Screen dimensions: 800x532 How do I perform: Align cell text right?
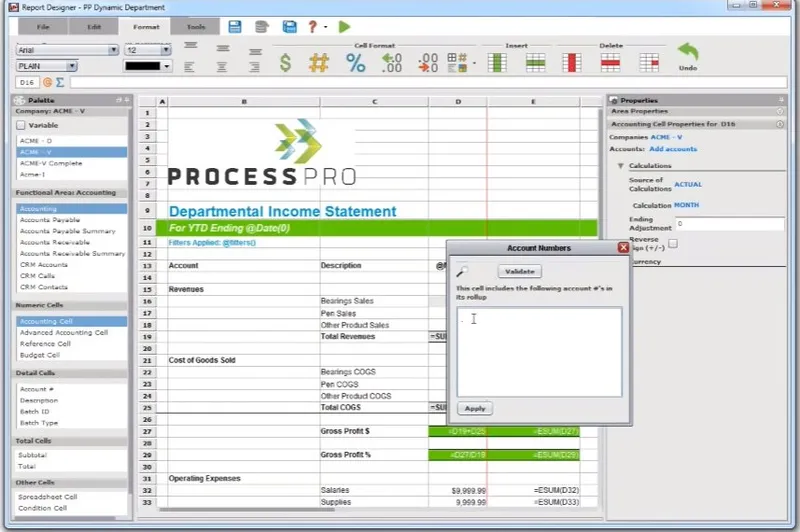click(254, 67)
